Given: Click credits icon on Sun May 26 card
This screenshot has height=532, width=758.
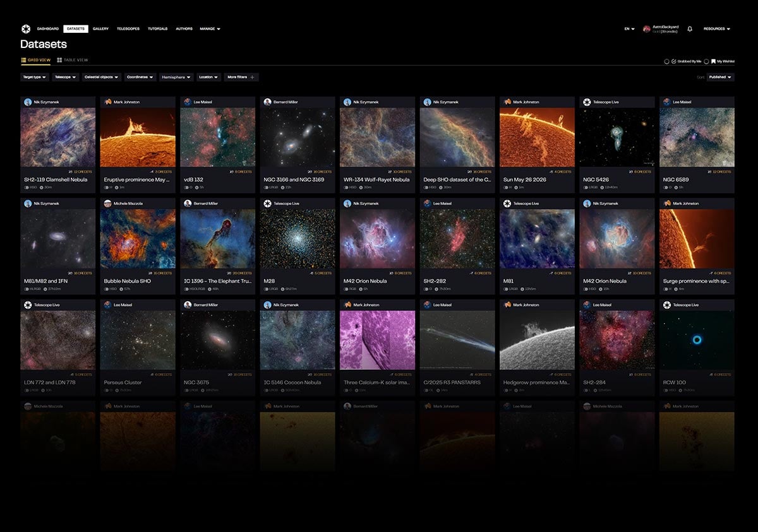Looking at the screenshot, I should click(551, 172).
